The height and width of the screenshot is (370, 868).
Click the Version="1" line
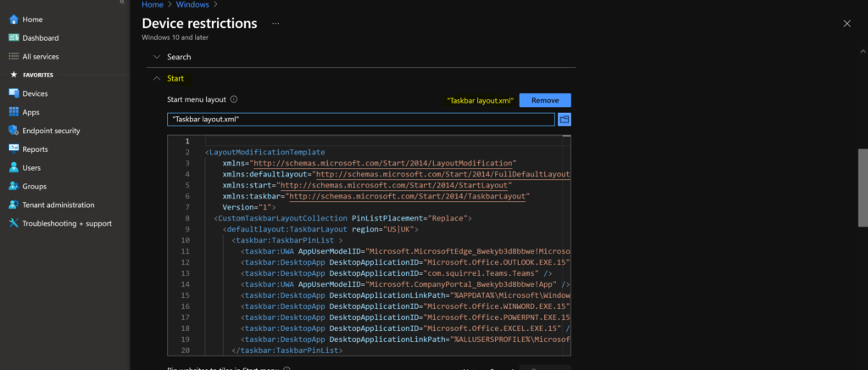click(x=249, y=207)
